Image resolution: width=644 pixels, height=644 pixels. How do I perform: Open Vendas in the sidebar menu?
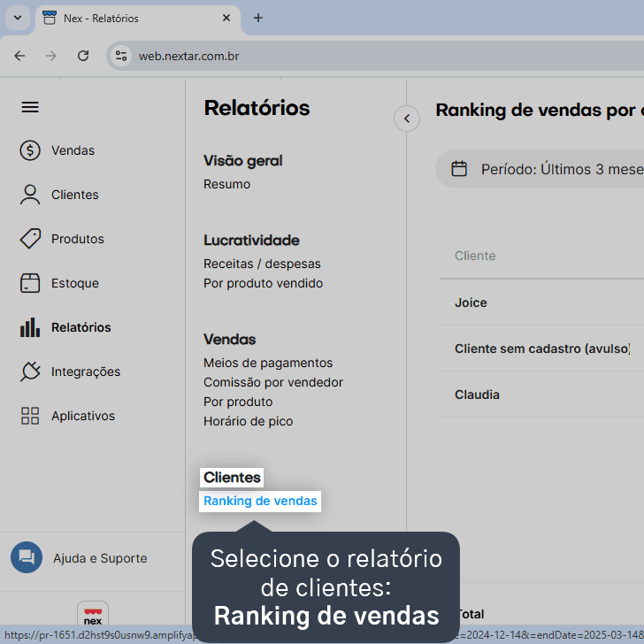(x=73, y=150)
